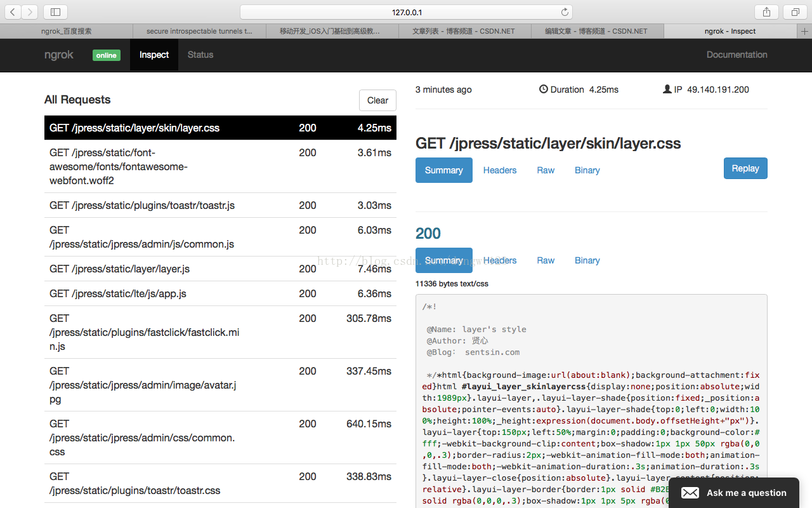Select the admin/js/common.js request row
This screenshot has height=508, width=812.
click(220, 237)
